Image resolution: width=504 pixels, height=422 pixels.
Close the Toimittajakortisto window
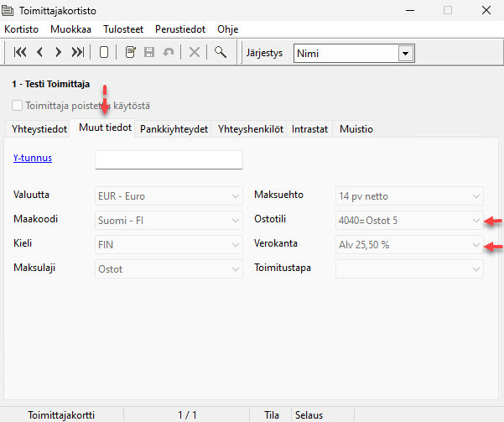486,10
